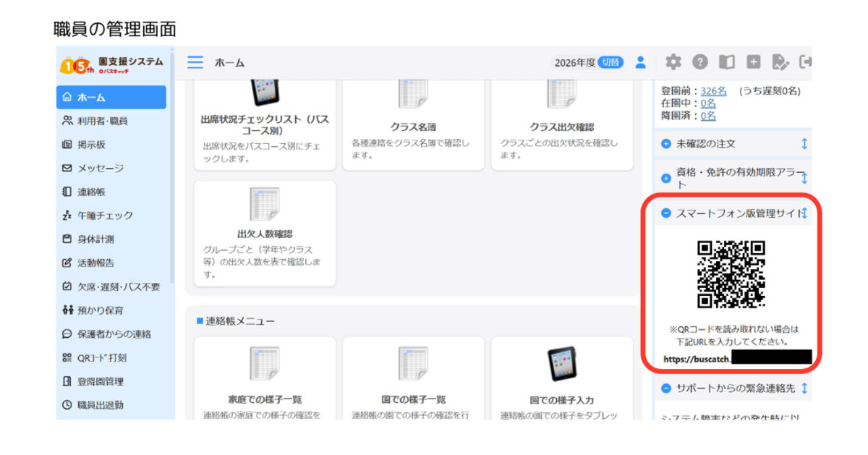Log out using the exit arrow icon
868x455 pixels.
coord(805,62)
